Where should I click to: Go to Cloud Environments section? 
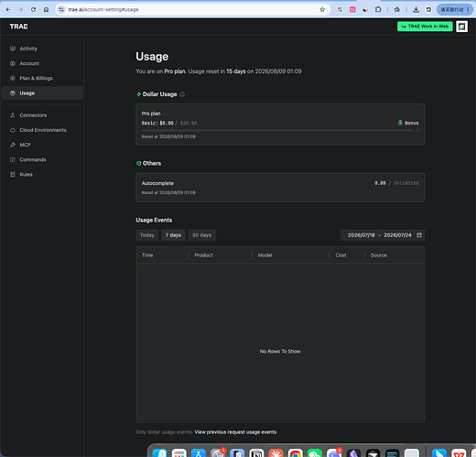pos(42,130)
